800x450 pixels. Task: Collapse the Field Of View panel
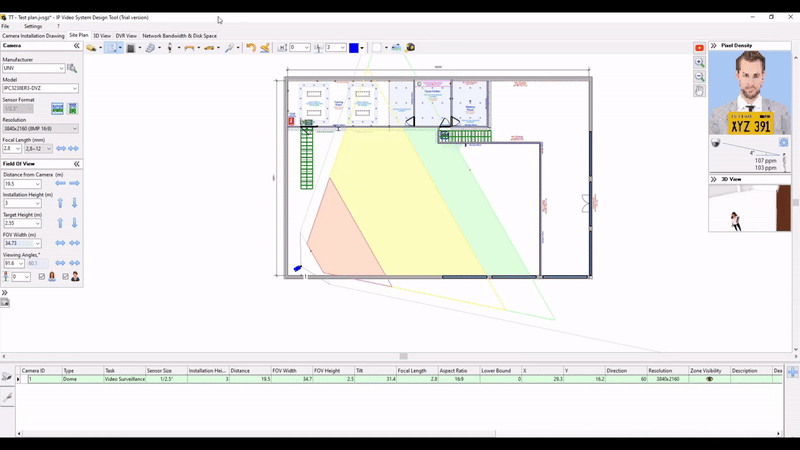pos(77,164)
